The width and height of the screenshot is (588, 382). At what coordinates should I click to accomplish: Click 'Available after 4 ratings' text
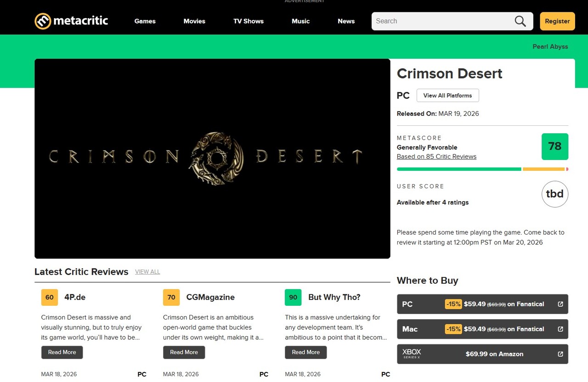pyautogui.click(x=433, y=202)
